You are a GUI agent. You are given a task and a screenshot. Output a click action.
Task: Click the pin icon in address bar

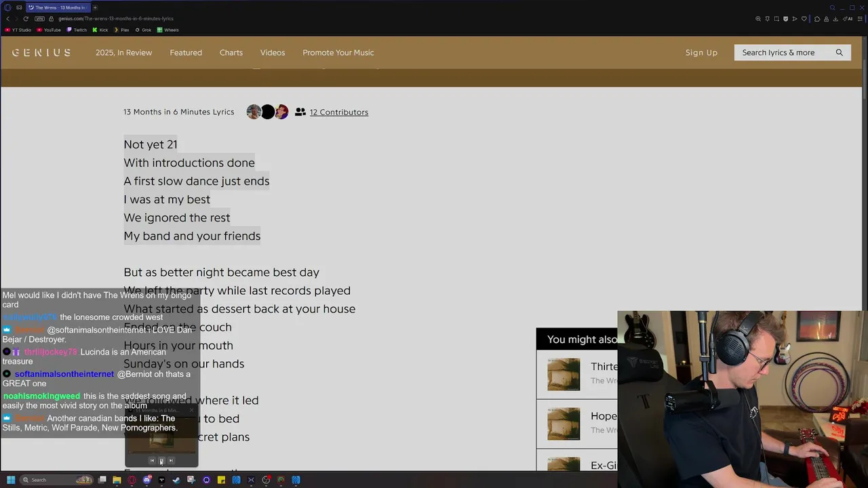click(x=768, y=19)
